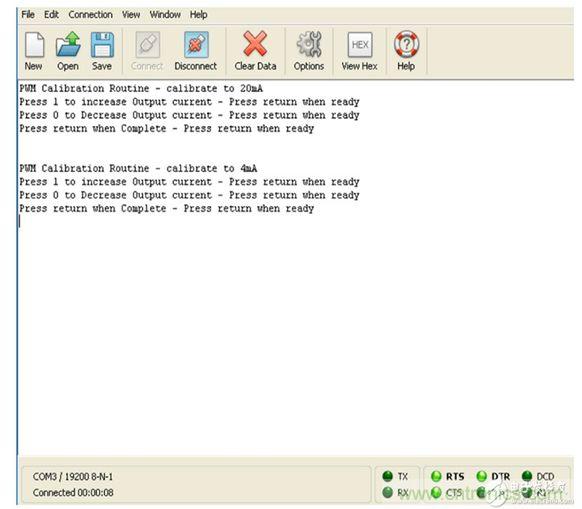Expand the Window menu
582x509 pixels.
tap(165, 14)
